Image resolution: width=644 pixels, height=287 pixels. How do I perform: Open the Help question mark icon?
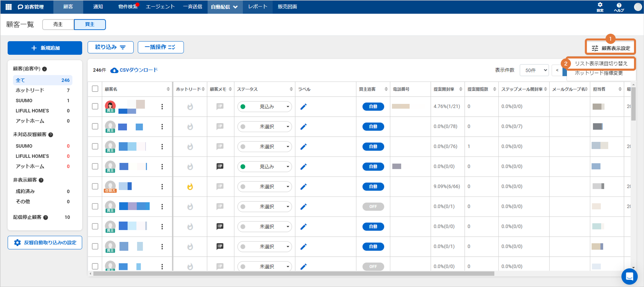click(x=619, y=7)
